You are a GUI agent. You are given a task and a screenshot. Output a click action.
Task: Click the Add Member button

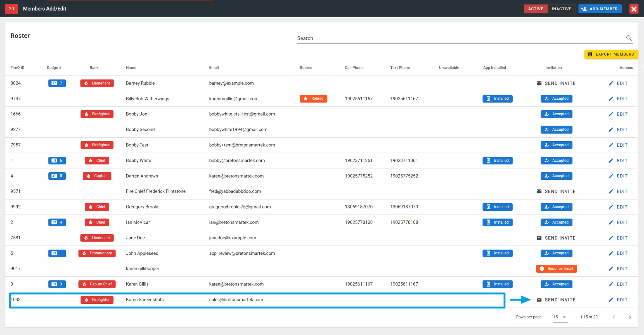click(600, 9)
